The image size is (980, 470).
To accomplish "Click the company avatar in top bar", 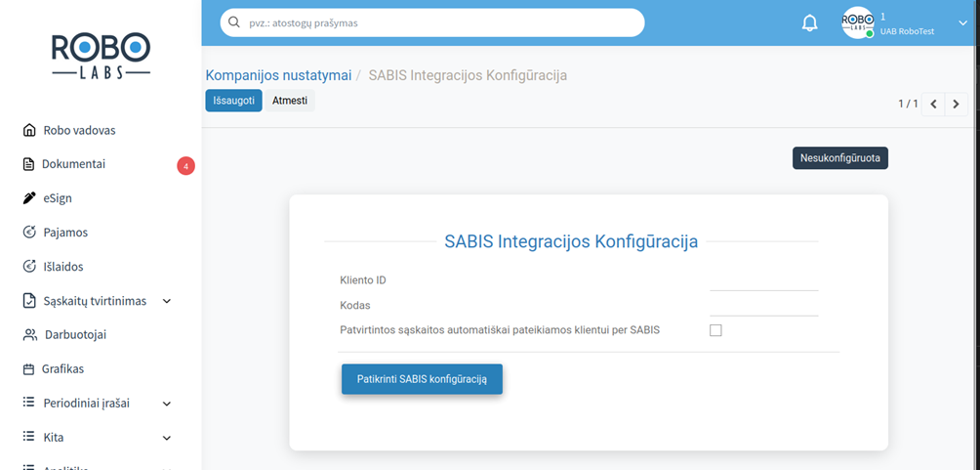I will tap(857, 22).
